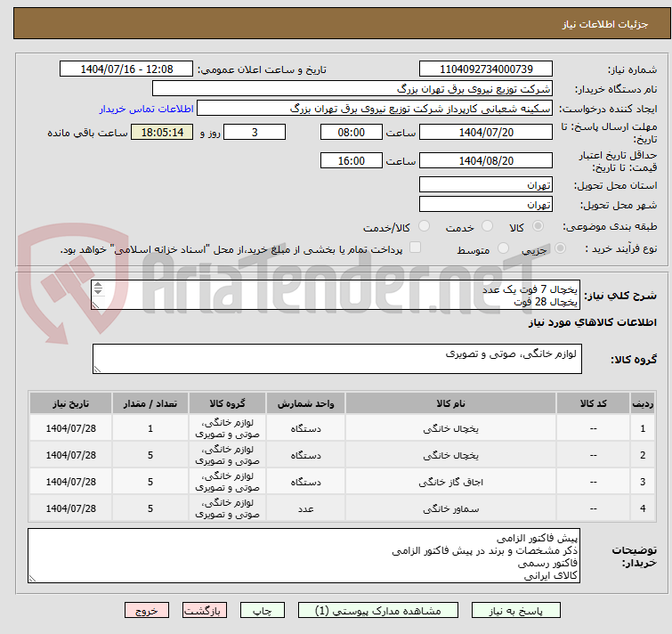Click the کد کالا column header
Screen dimensions: 672x634
(x=593, y=403)
